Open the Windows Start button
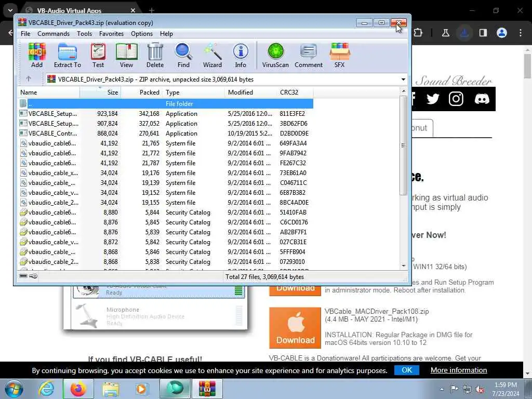The image size is (532, 399). (14, 389)
